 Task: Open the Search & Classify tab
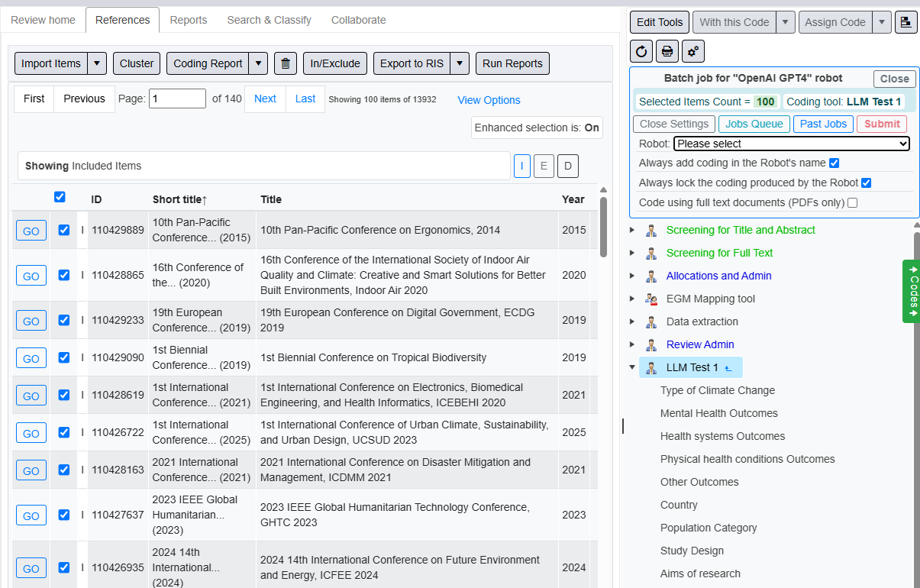click(x=269, y=20)
